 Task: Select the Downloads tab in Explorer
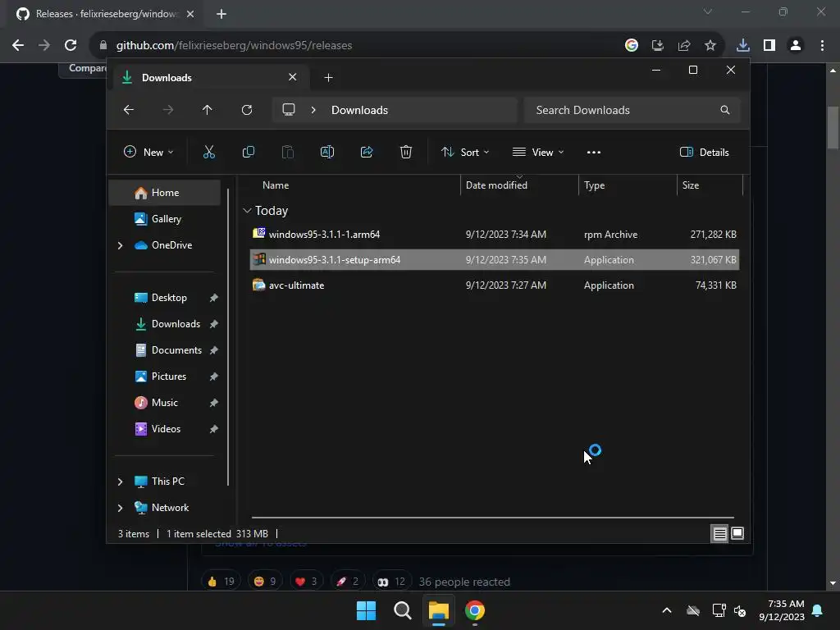[209, 78]
